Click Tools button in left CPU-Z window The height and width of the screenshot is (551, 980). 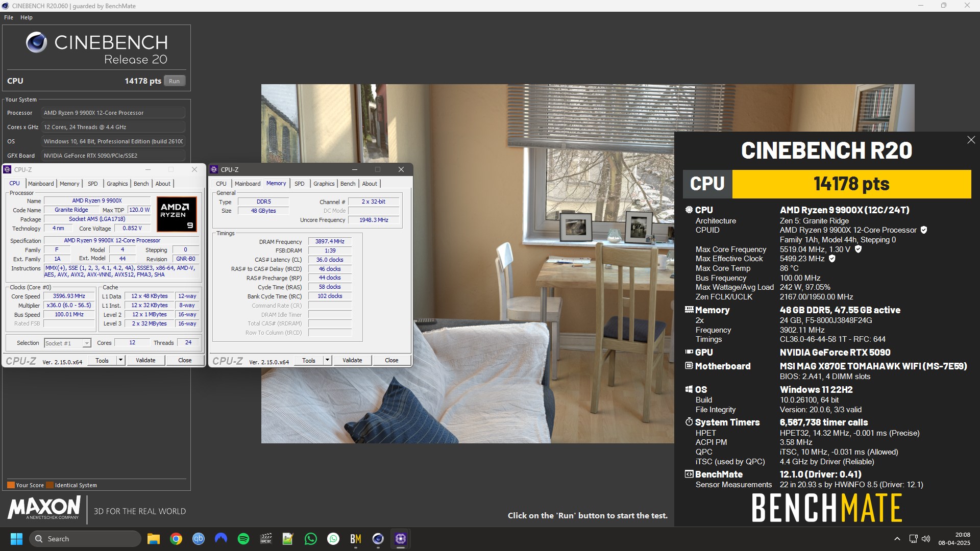pyautogui.click(x=102, y=360)
